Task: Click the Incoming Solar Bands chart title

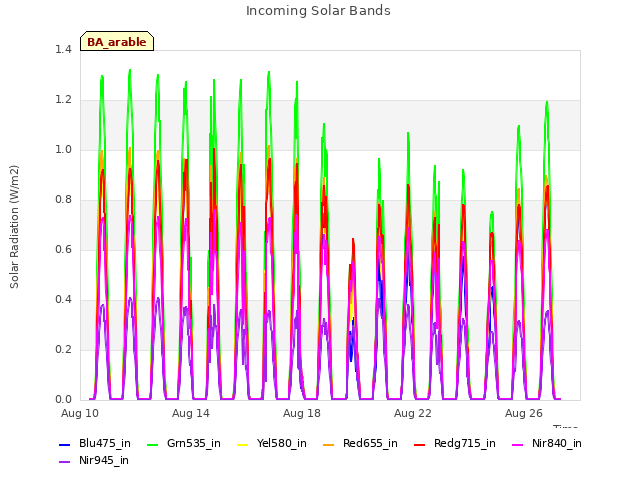Action: (x=318, y=11)
